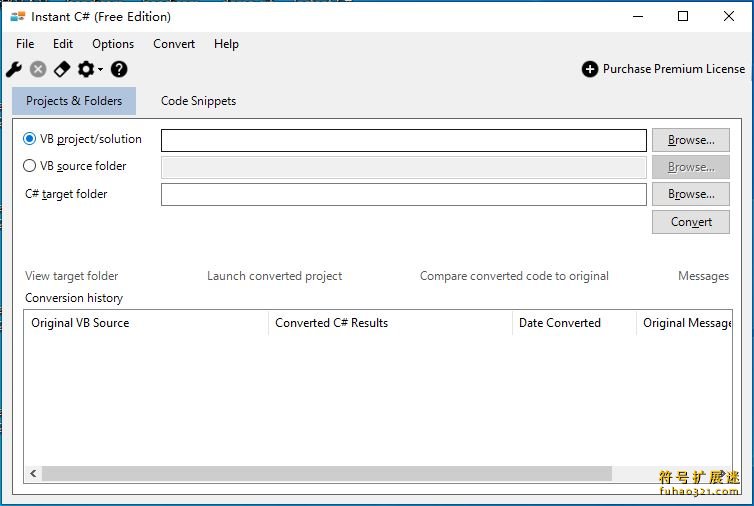This screenshot has height=506, width=754.
Task: Open the Options menu
Action: click(113, 44)
